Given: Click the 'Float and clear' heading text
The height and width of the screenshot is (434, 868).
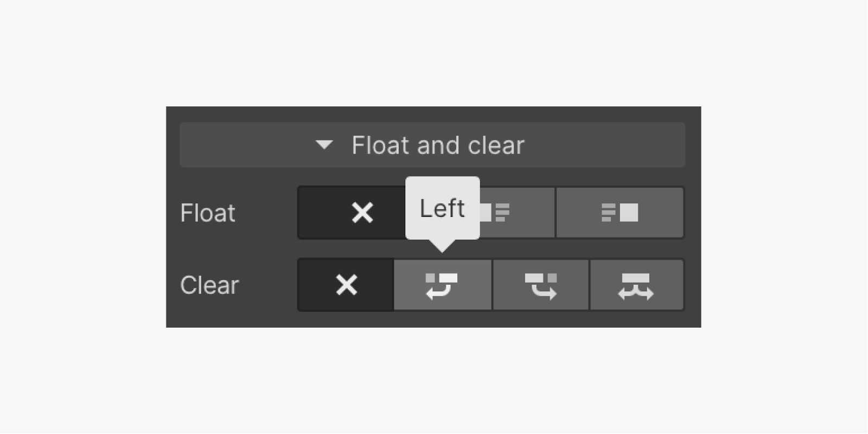Looking at the screenshot, I should (x=438, y=145).
